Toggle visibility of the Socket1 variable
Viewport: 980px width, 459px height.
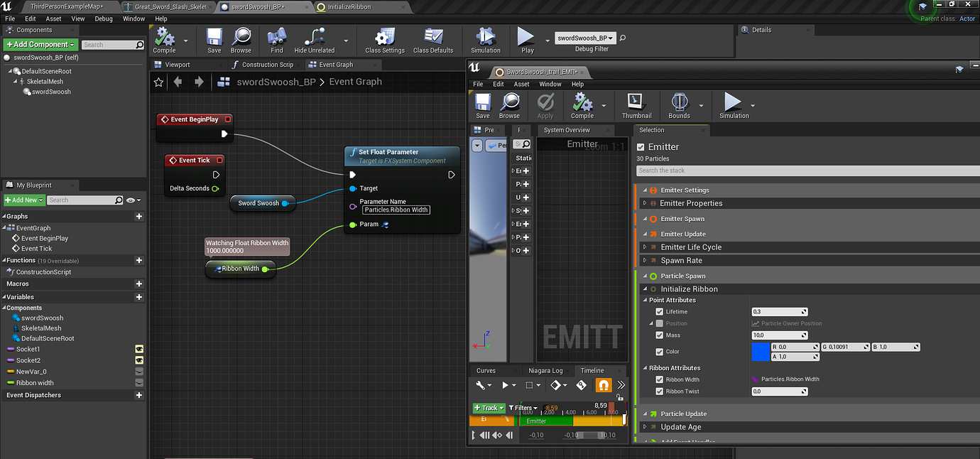point(139,349)
